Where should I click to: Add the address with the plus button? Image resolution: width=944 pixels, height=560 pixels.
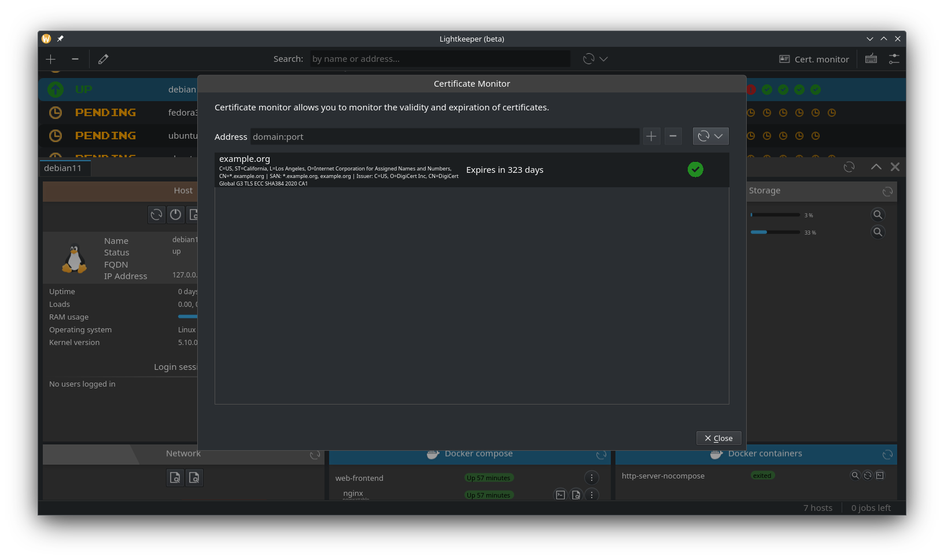(651, 136)
